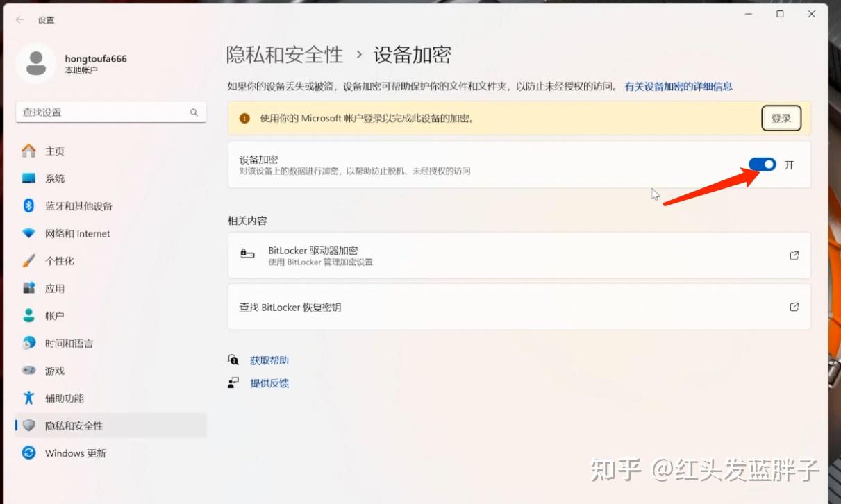Close the 设置 window
841x504 pixels.
click(812, 15)
